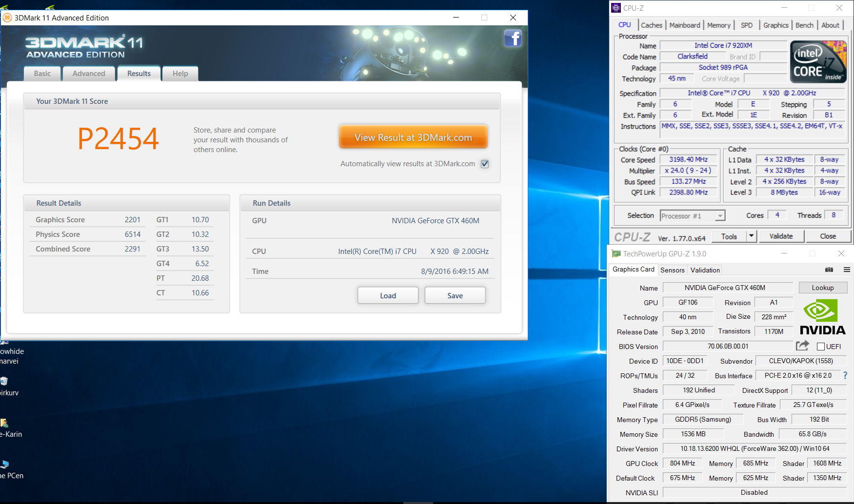Click the Intel Core i7 logo
The height and width of the screenshot is (504, 854).
pyautogui.click(x=818, y=62)
